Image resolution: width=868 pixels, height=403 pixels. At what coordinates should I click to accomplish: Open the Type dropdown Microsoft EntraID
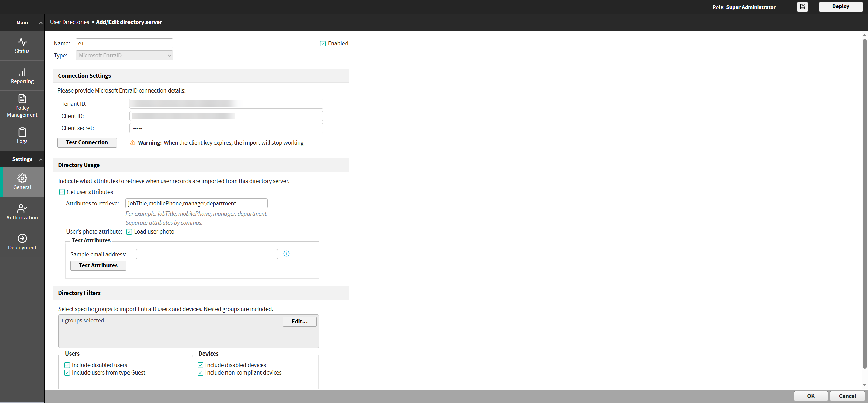[x=124, y=55]
